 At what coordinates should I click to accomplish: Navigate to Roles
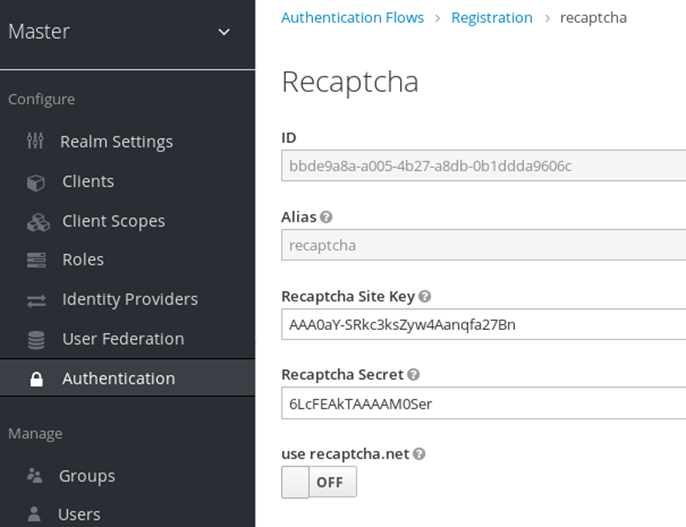click(83, 259)
